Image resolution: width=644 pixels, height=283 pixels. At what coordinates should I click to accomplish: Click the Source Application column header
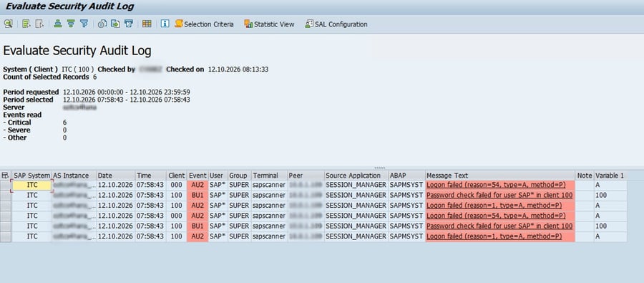click(356, 176)
